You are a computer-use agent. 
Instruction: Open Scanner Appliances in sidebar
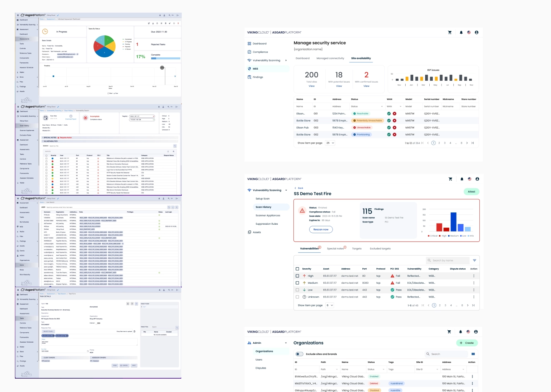pos(268,216)
